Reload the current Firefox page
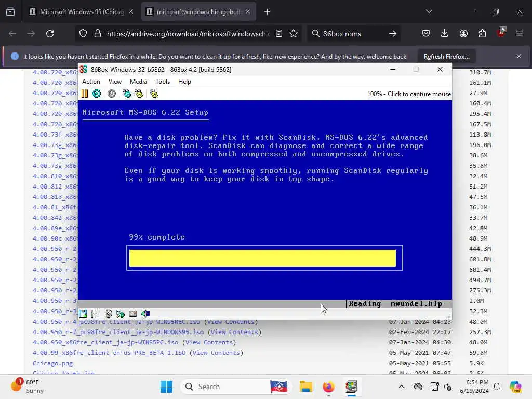 [50, 34]
